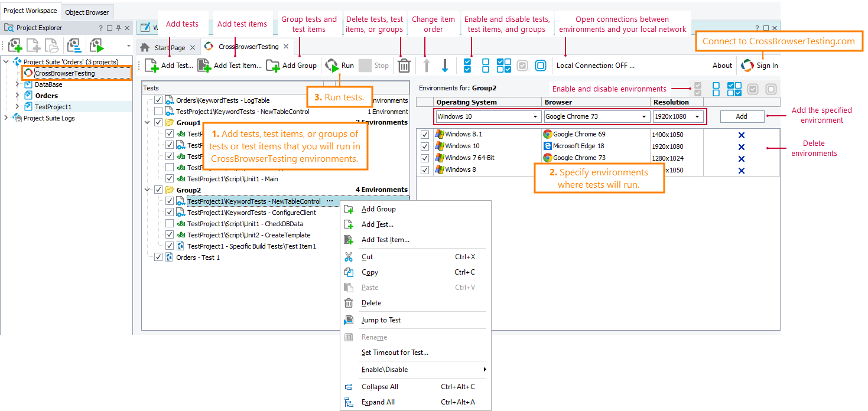Toggle the Orders - Test 1 checkbox
Viewport: 868px width, 411px height.
[x=158, y=257]
